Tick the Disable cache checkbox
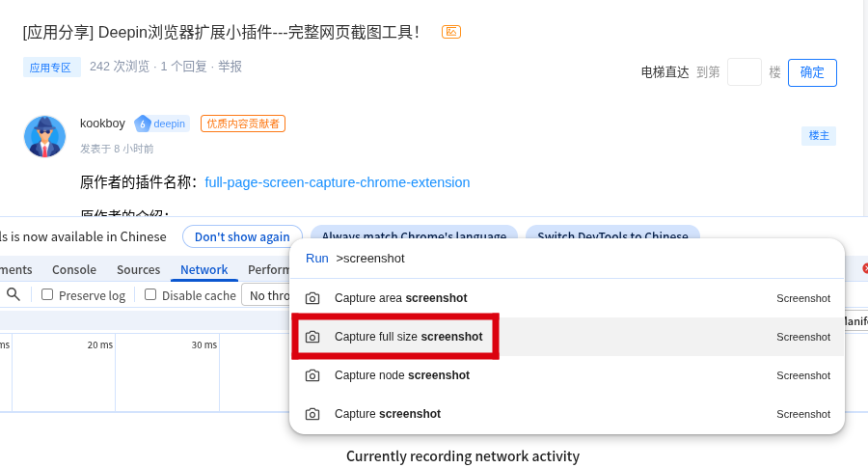 tap(150, 294)
